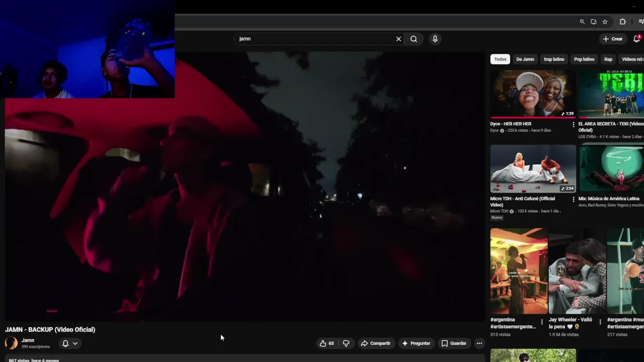Open the EL AREA SECRETA - TEKI thumbnail
Screen dimensions: 644x362
point(611,94)
